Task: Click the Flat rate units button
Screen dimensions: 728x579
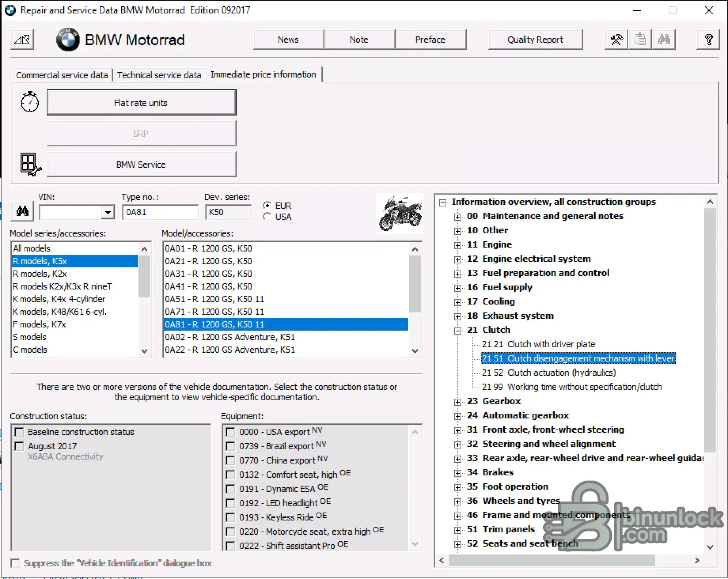Action: coord(141,103)
